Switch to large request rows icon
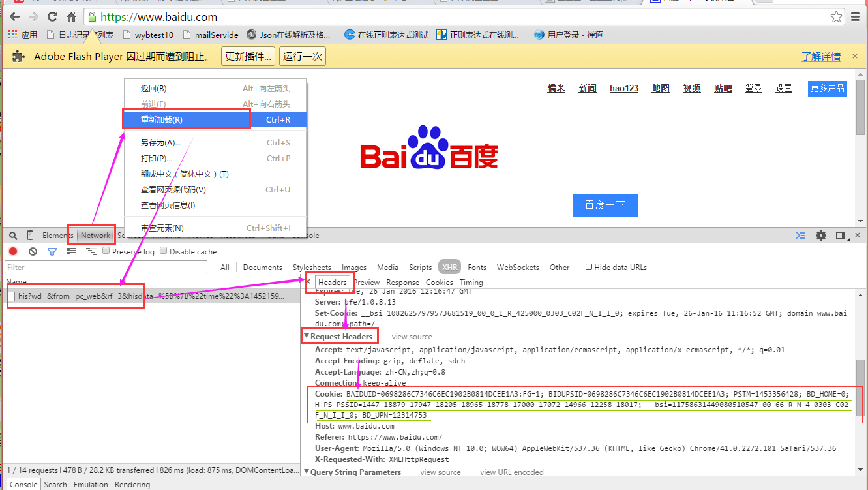 (x=72, y=251)
